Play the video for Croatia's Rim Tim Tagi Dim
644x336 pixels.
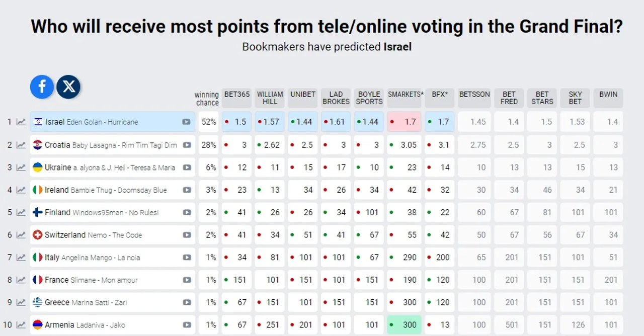tap(187, 145)
